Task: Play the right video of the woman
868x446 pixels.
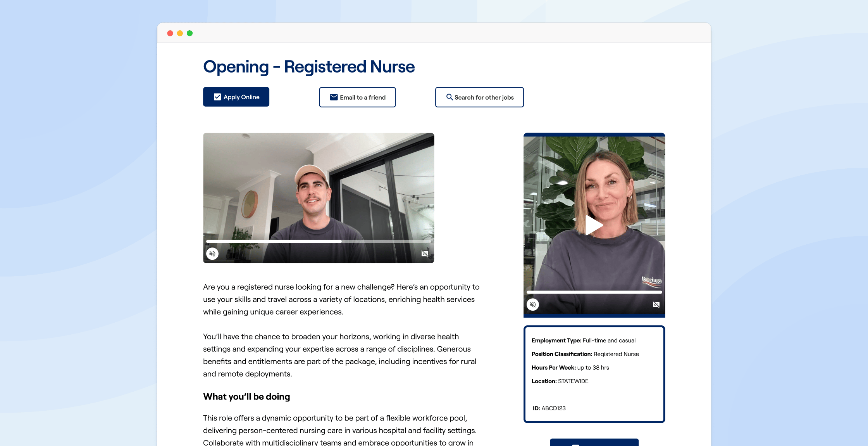Action: point(594,225)
